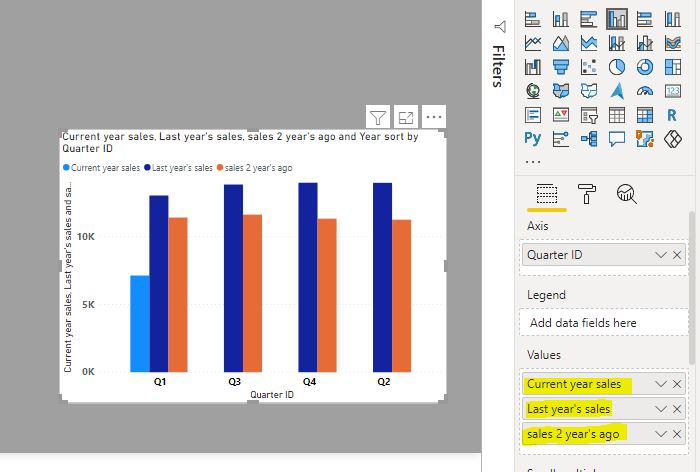Remove Current year sales from Values
Viewport: 700px width, 472px height.
coord(677,384)
